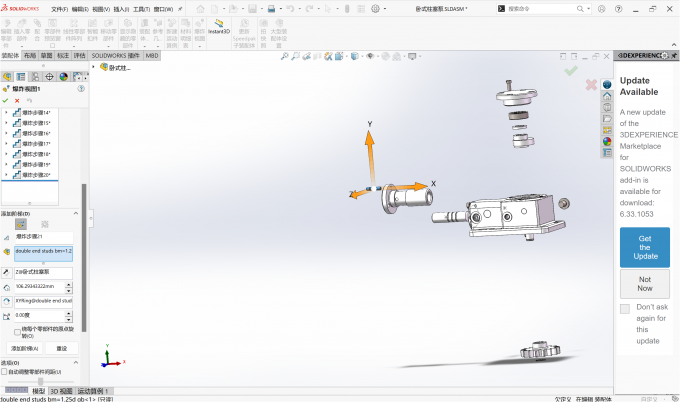680x402 pixels.
Task: Open SOLIDWORKS Resources home icon in task pane
Action: [607, 96]
